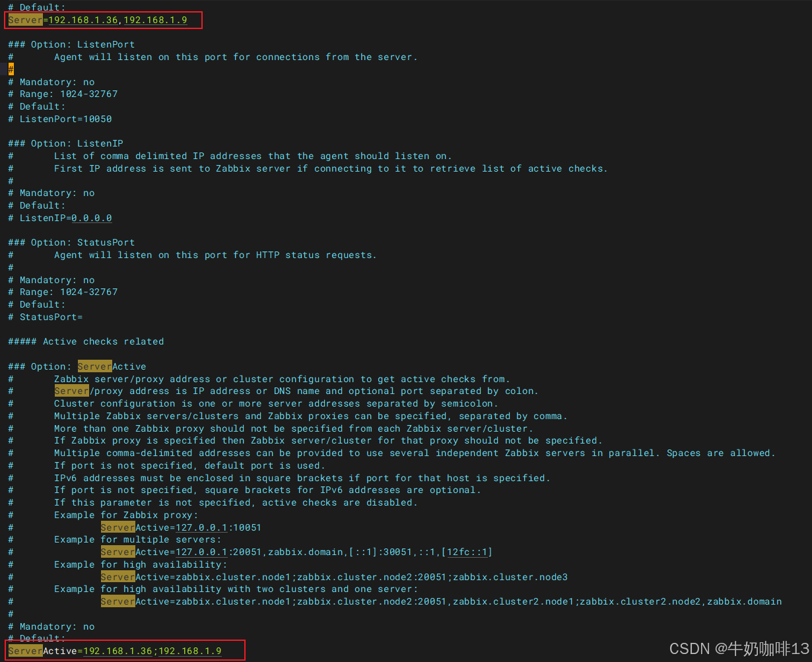Click the '# Mandatory: no' line under ListenIP
The image size is (812, 662).
51,193
